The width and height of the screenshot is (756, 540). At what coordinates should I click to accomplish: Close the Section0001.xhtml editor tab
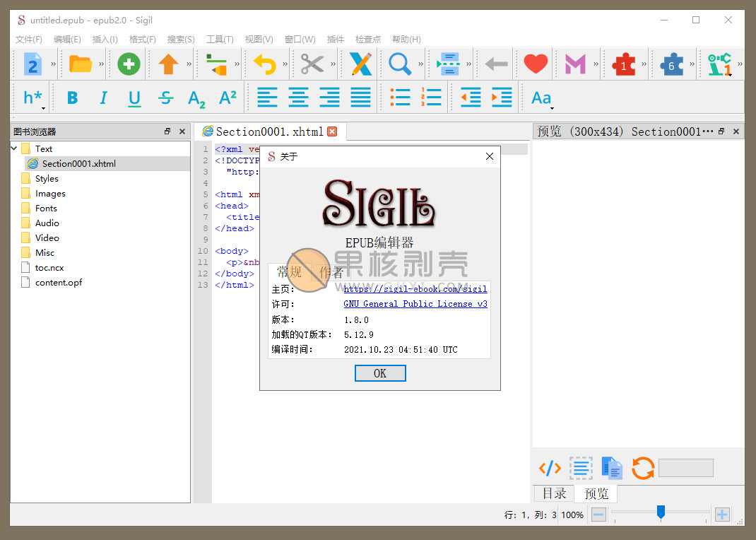(332, 131)
